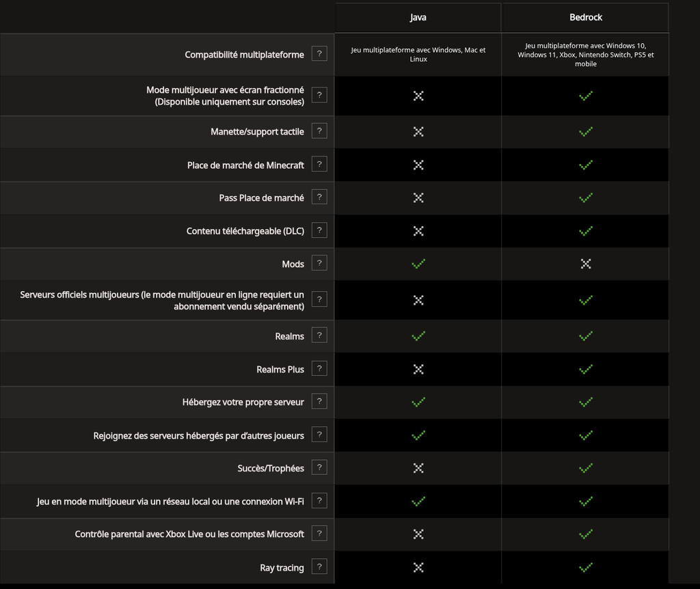
Task: Open info icon for Succès/Trophées
Action: coord(319,467)
